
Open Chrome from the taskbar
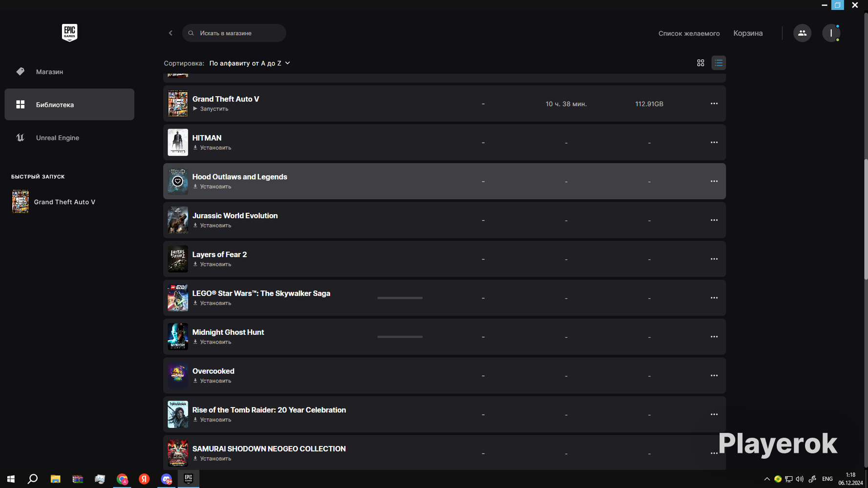[x=122, y=479]
